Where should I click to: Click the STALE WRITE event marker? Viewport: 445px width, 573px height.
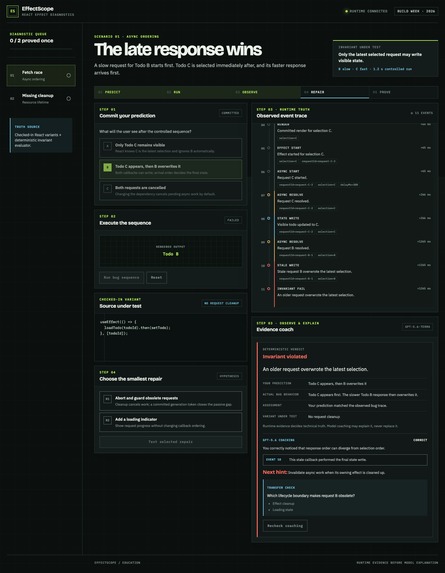point(269,265)
